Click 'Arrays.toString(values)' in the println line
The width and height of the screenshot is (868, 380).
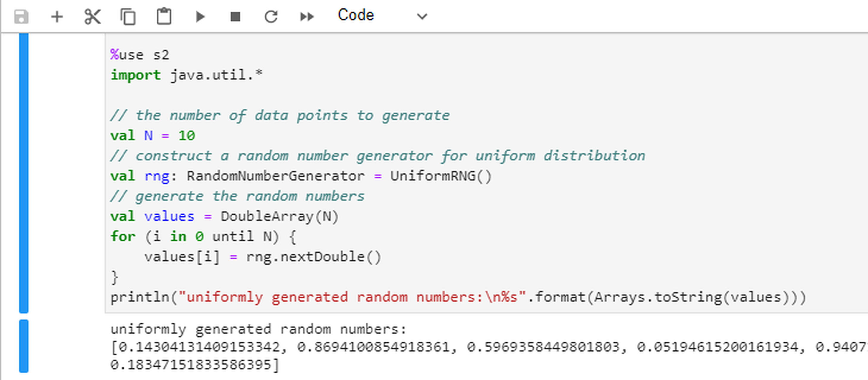(692, 297)
